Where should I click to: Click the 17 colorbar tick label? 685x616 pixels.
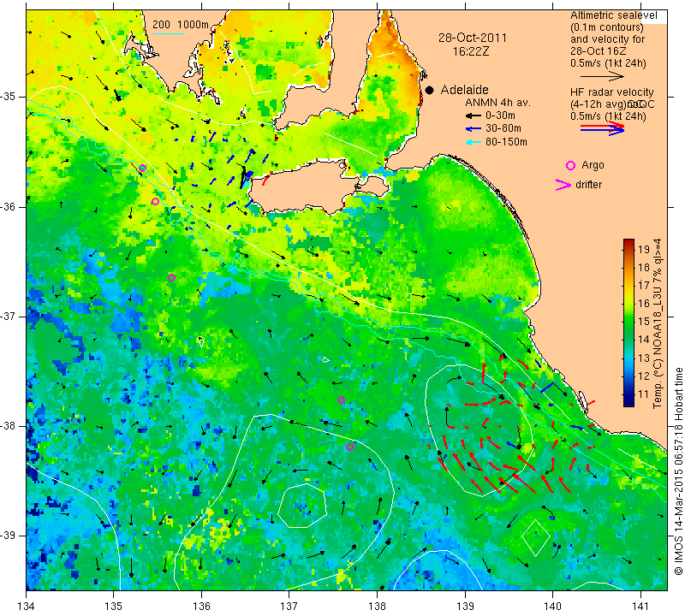[644, 286]
